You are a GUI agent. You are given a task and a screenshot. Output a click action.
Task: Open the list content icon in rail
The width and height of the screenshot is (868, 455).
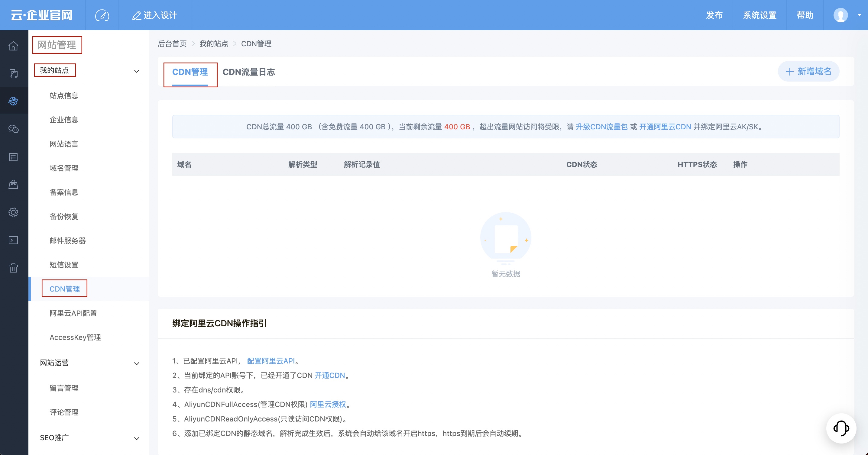point(14,157)
